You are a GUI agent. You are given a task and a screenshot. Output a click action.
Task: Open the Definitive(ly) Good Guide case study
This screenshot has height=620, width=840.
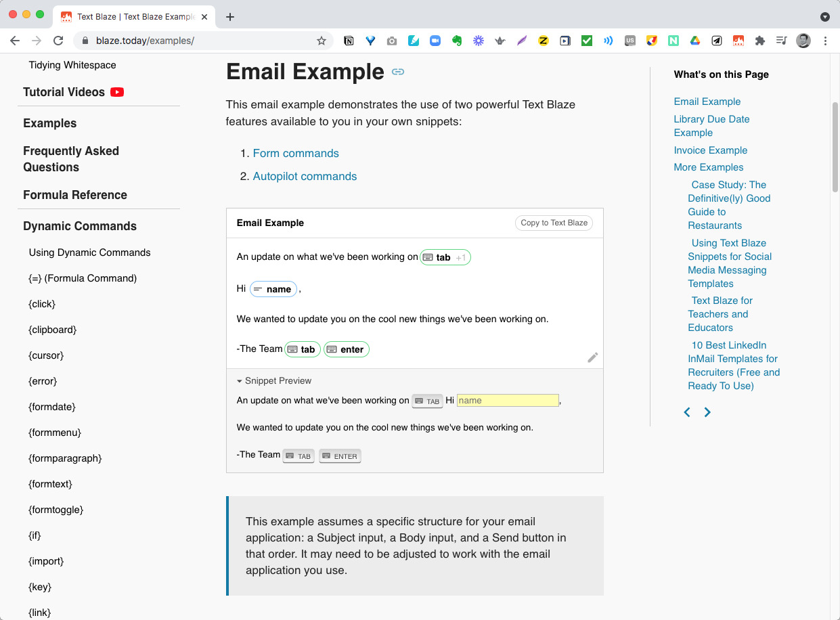[x=729, y=205]
